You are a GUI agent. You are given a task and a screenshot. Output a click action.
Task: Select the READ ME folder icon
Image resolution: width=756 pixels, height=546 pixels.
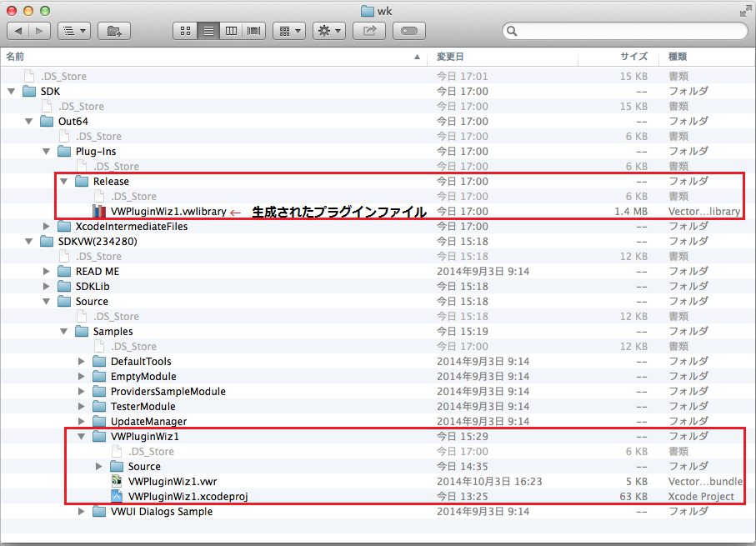tap(64, 271)
